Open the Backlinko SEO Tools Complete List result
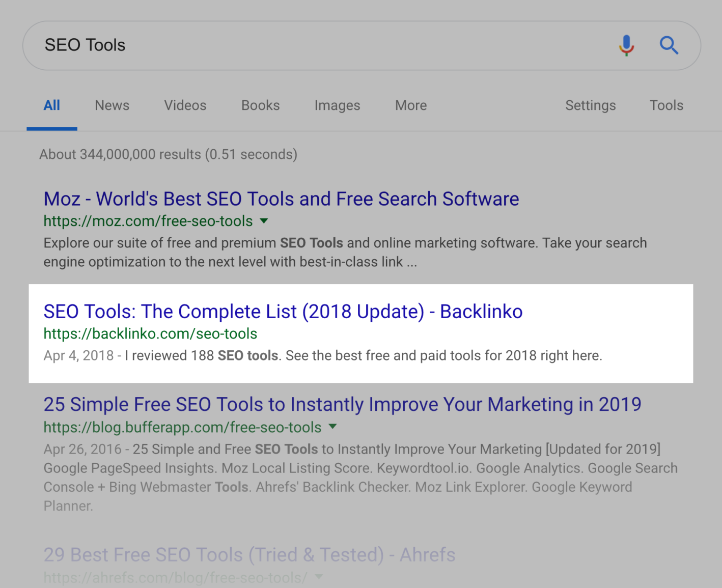 tap(283, 312)
